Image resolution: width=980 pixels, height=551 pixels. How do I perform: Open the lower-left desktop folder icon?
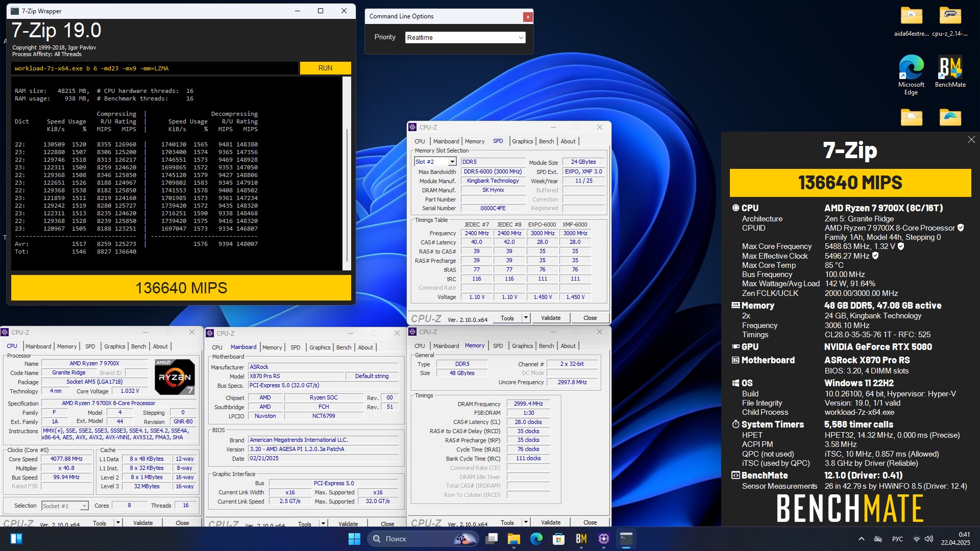click(911, 117)
